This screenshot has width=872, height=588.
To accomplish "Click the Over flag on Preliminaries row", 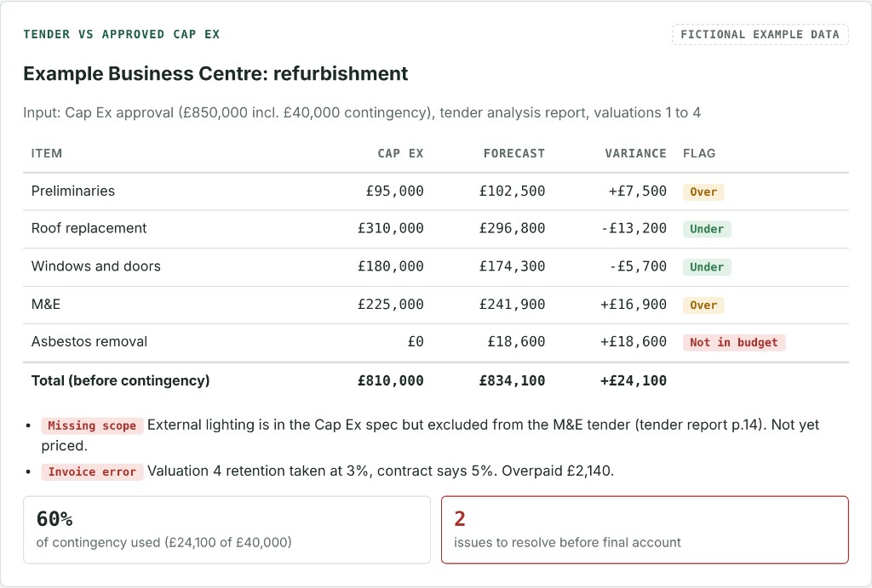I will coord(703,191).
